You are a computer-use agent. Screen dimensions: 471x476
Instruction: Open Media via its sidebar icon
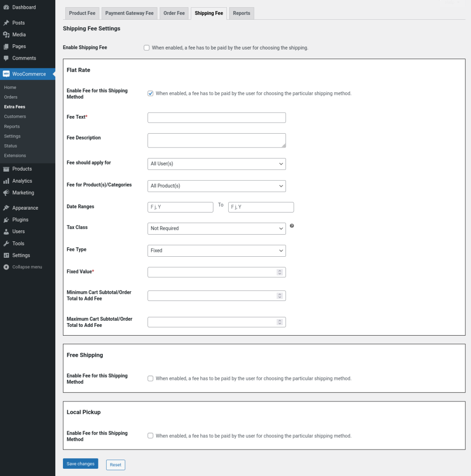(x=6, y=35)
